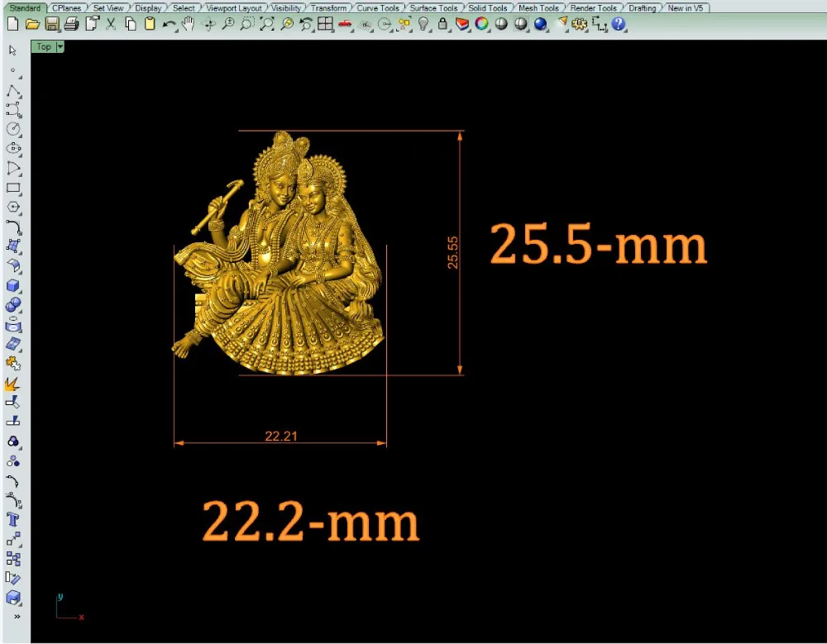Click the Rotate View icon
This screenshot has width=827, height=644.
(x=209, y=24)
